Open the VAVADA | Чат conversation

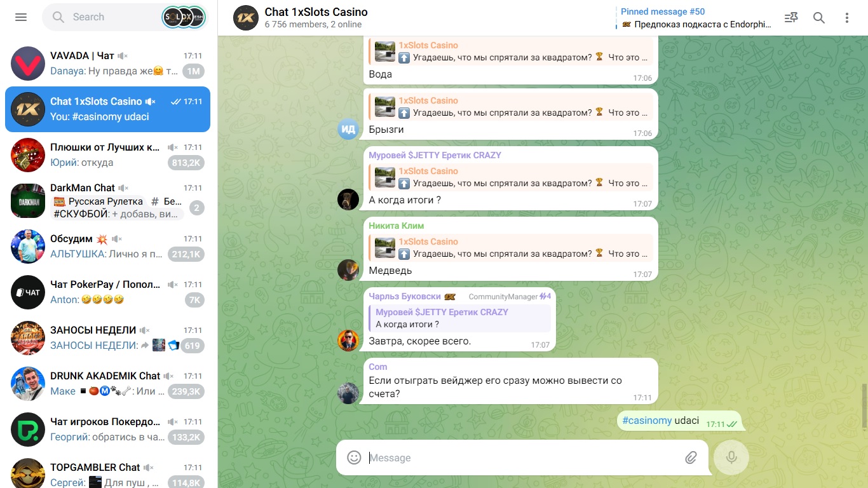pos(108,64)
